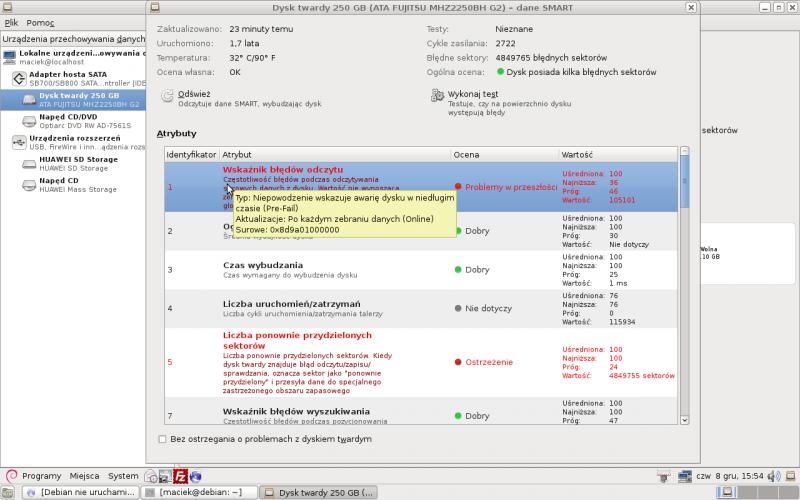Image resolution: width=800 pixels, height=500 pixels.
Task: Click the Wykonaj test gear icon
Action: (x=437, y=96)
